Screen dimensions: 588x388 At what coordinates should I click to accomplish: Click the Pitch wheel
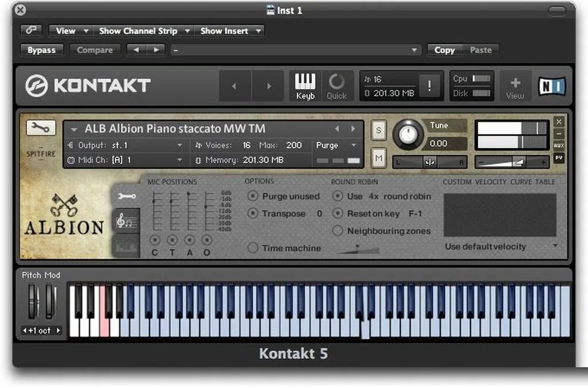[33, 302]
